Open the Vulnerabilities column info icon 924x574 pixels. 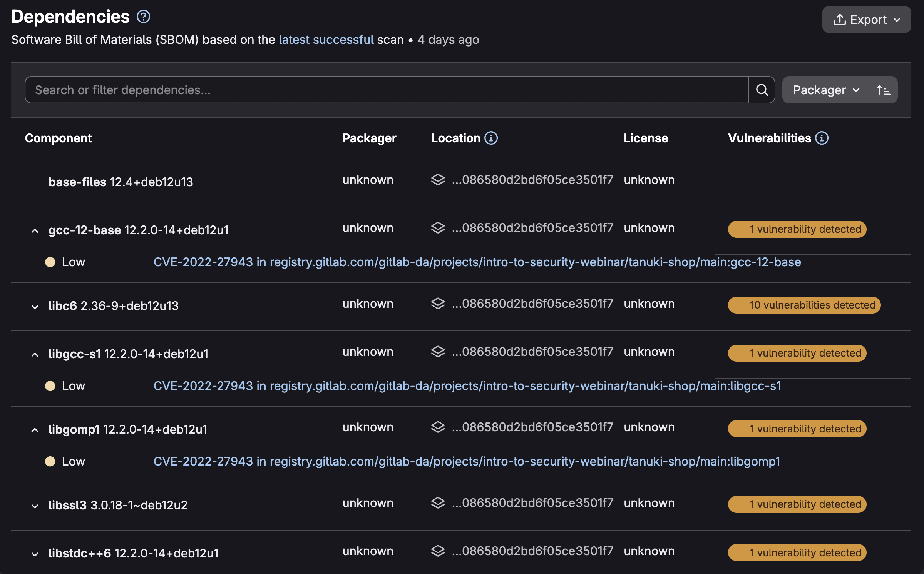coord(822,138)
